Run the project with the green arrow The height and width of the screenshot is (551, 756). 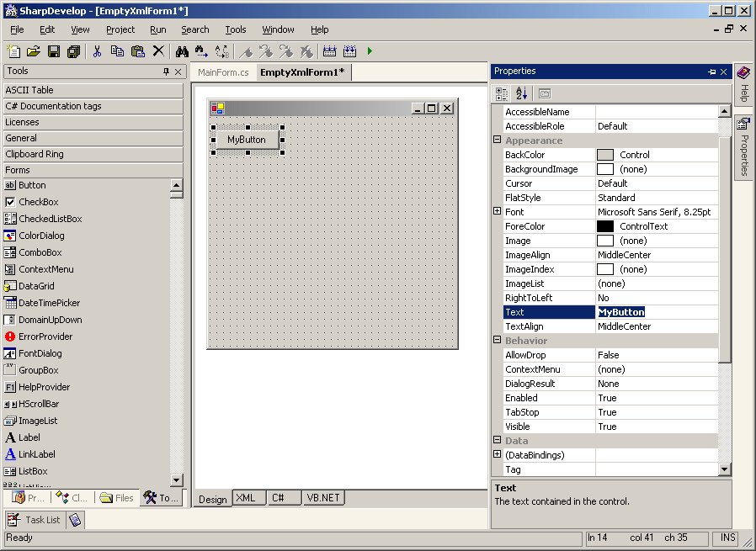(370, 51)
